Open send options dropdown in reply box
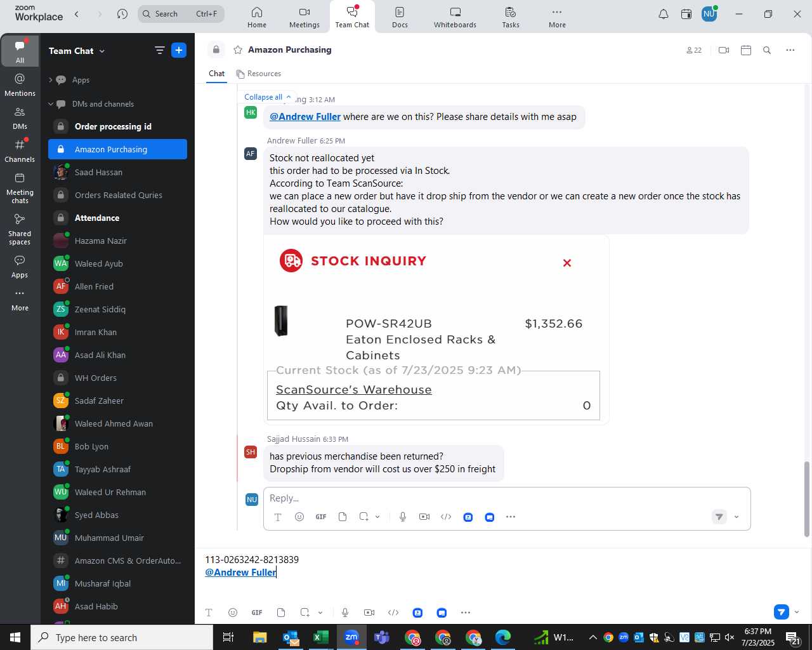Image resolution: width=812 pixels, height=650 pixels. click(x=737, y=517)
